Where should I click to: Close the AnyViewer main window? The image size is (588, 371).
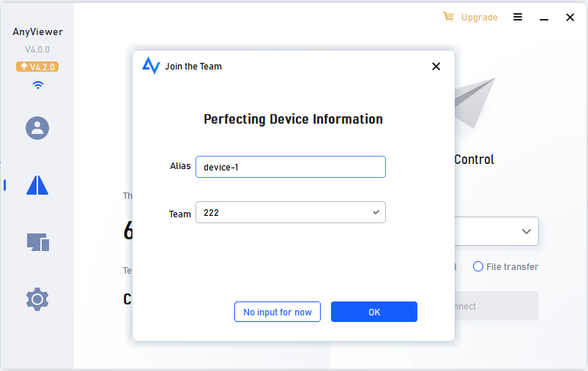pyautogui.click(x=570, y=18)
